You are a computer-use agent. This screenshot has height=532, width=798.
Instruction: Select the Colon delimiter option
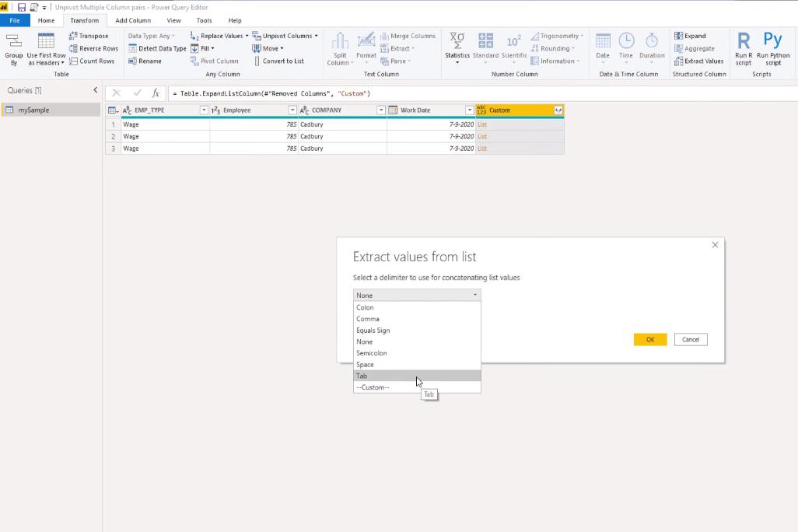point(417,307)
